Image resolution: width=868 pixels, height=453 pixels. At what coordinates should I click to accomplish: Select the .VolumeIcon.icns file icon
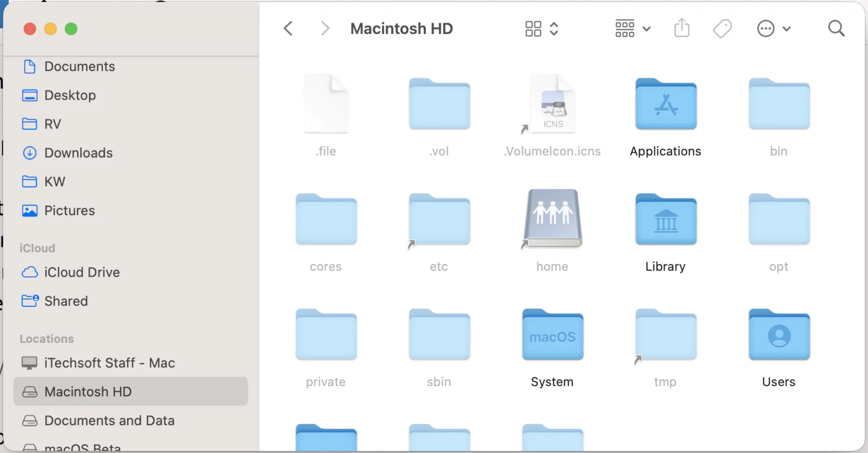553,104
